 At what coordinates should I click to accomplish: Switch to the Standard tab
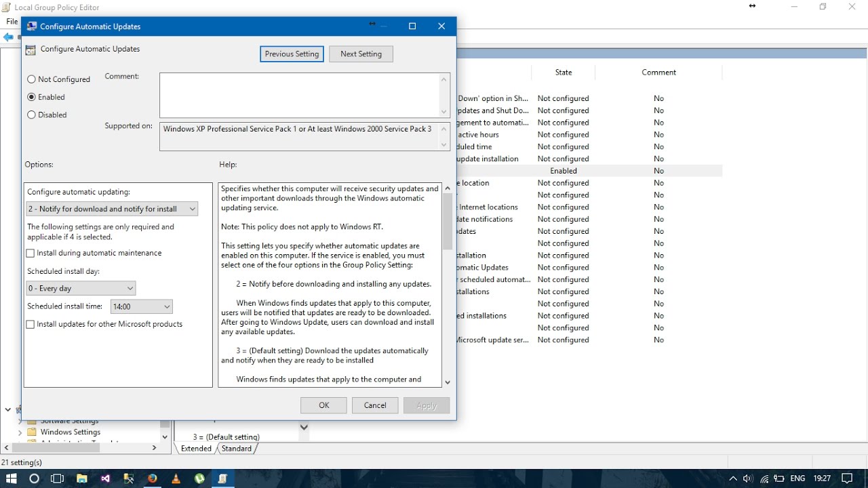tap(236, 448)
